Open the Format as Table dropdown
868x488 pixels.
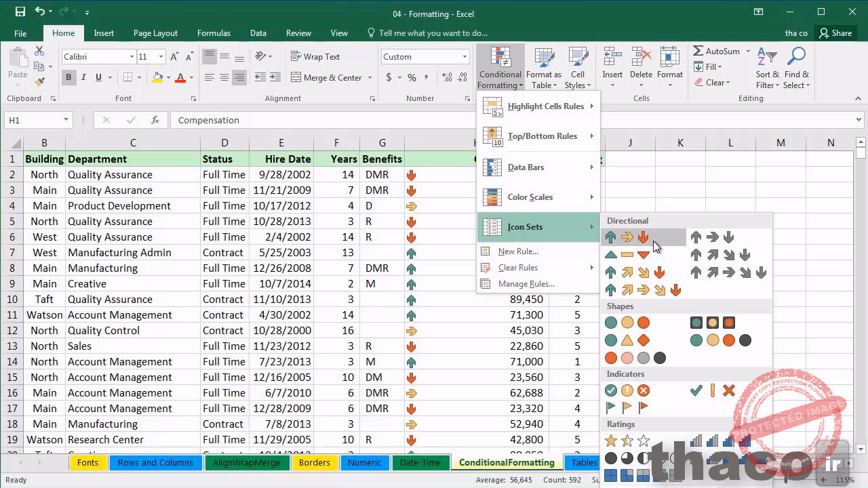coord(543,68)
